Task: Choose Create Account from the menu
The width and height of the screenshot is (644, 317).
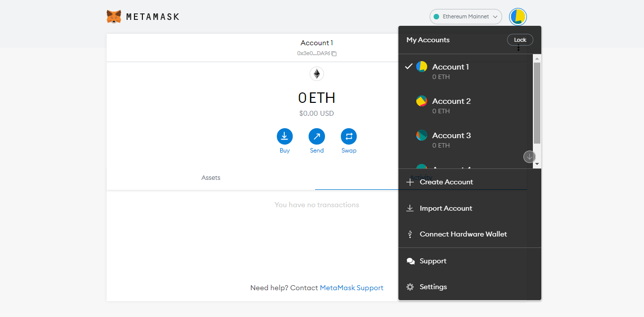Action: [x=469, y=182]
